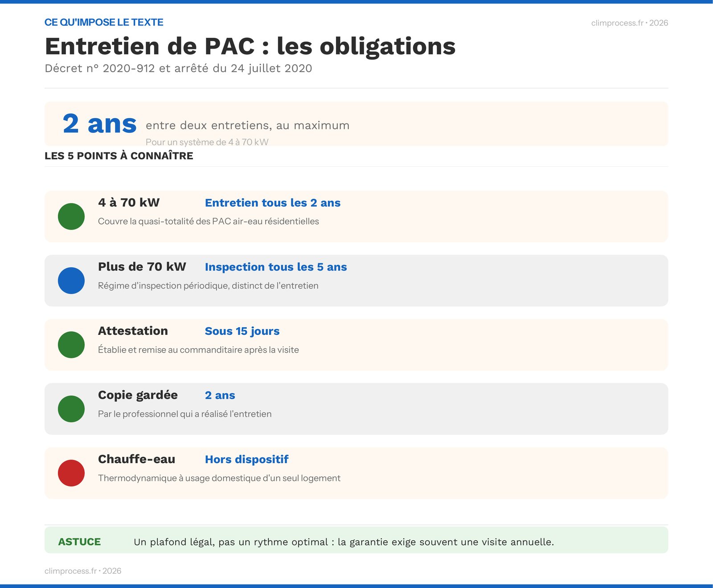
Task: Click the blue dot beside 'Plus de 70 kW'
Action: 71,281
